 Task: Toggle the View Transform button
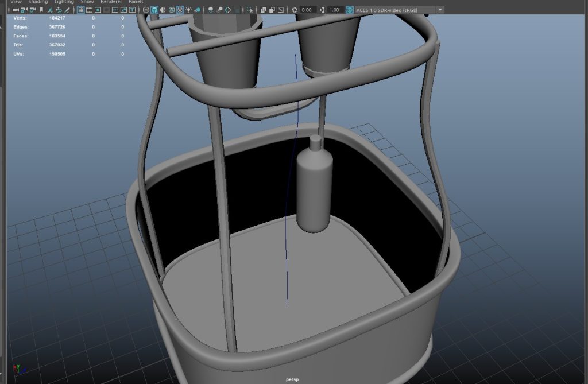[350, 10]
